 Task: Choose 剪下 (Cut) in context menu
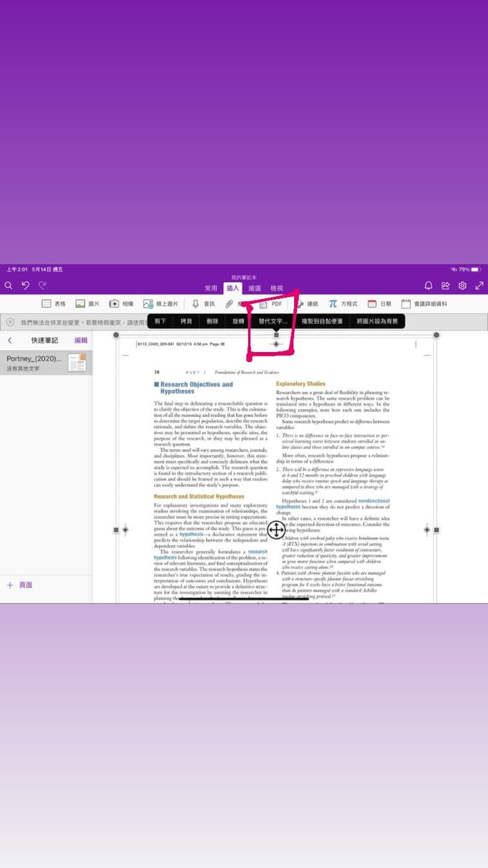[160, 321]
